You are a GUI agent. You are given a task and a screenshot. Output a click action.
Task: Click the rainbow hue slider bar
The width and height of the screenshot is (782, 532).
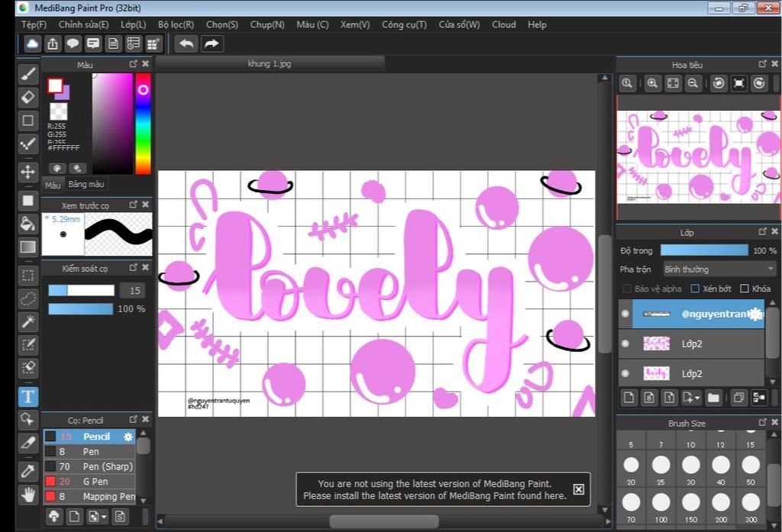pyautogui.click(x=143, y=126)
